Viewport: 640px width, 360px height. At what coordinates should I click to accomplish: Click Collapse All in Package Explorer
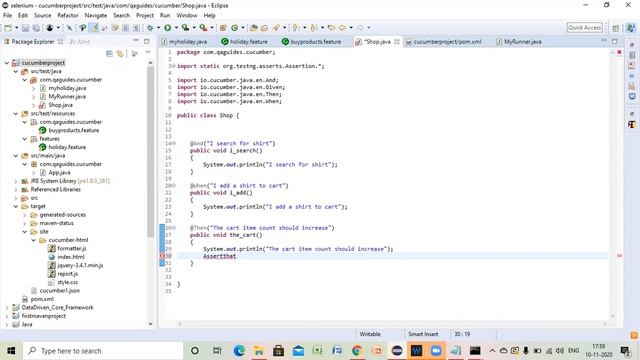point(109,53)
